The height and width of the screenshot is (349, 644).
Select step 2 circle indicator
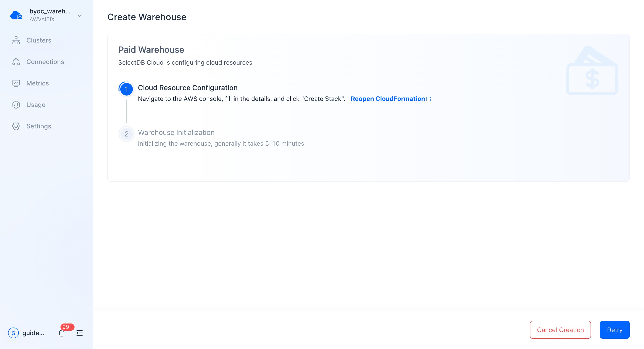pyautogui.click(x=127, y=134)
